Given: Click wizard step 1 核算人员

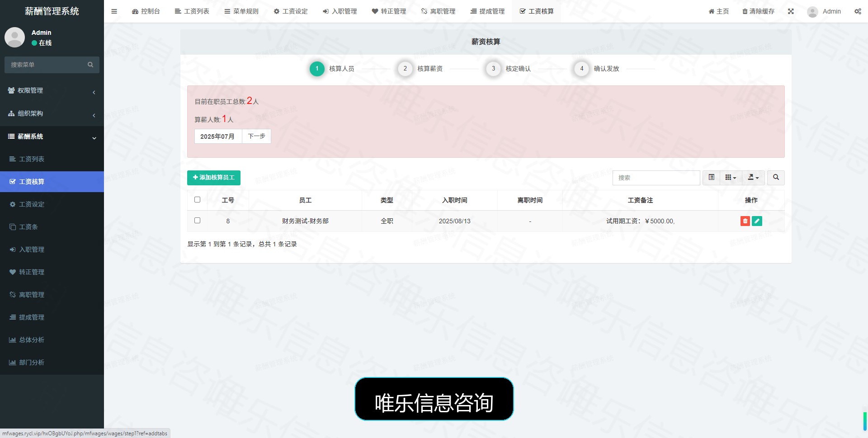Looking at the screenshot, I should (332, 69).
